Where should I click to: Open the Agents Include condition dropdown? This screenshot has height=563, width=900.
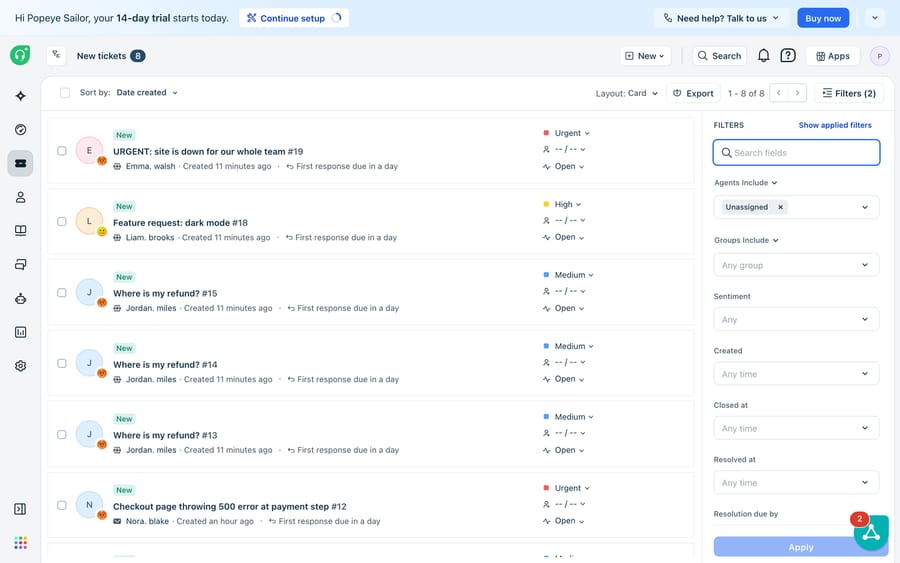[x=746, y=183]
